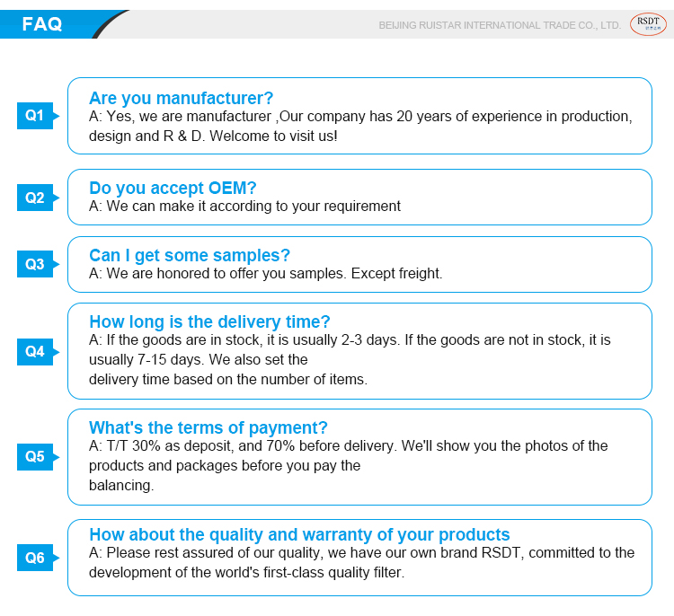Select 'Can I get some samples?' heading
Screen dimensions: 674x616
point(190,255)
